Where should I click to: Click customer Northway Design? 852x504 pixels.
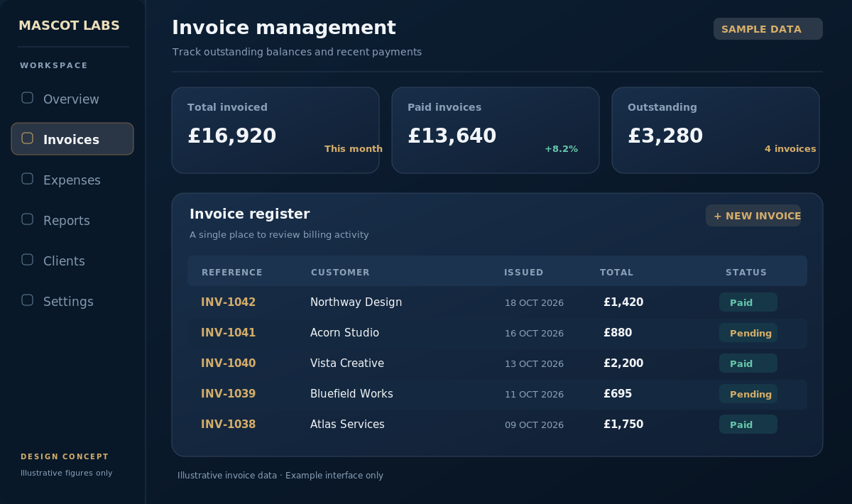[356, 302]
